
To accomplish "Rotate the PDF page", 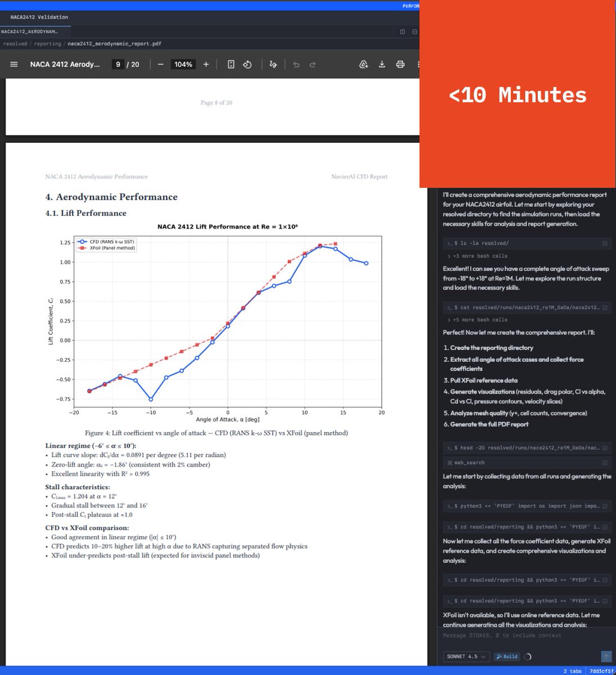I will [x=247, y=65].
